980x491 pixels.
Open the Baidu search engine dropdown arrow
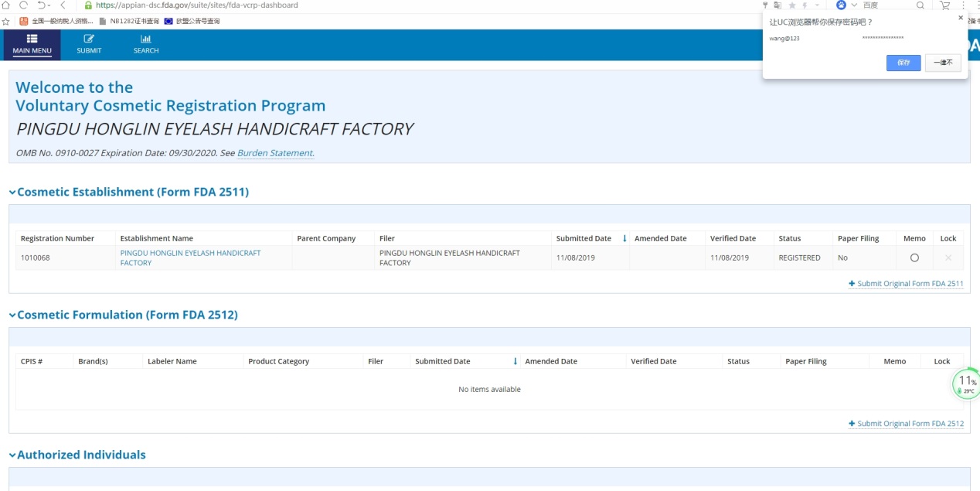coord(854,5)
